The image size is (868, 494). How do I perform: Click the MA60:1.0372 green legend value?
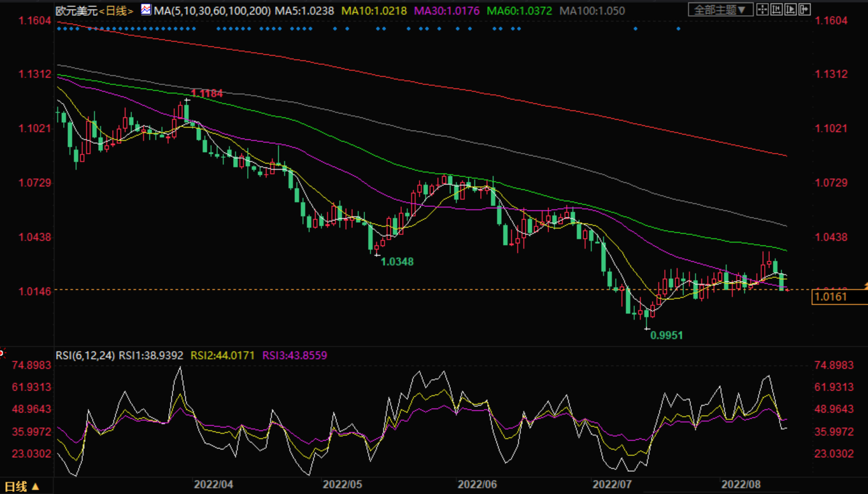coord(519,11)
